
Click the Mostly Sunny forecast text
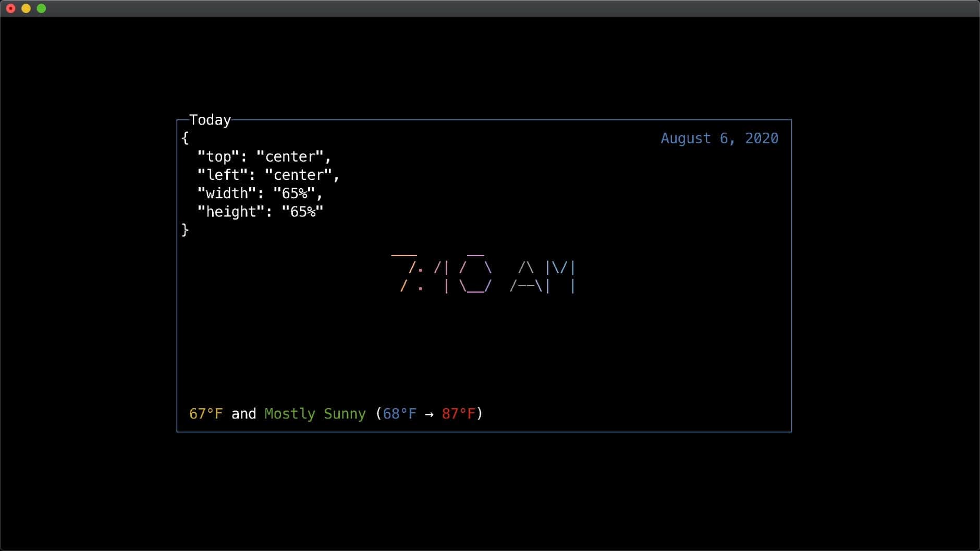pyautogui.click(x=314, y=413)
